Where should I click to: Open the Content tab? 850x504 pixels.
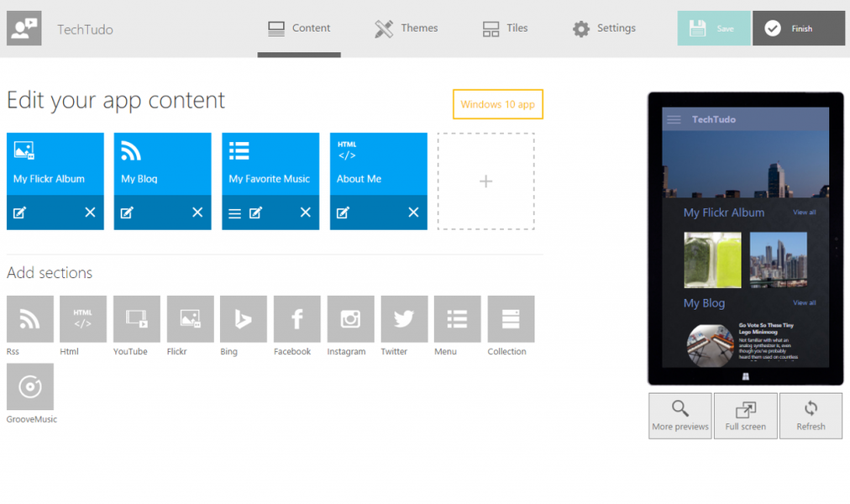tap(299, 29)
